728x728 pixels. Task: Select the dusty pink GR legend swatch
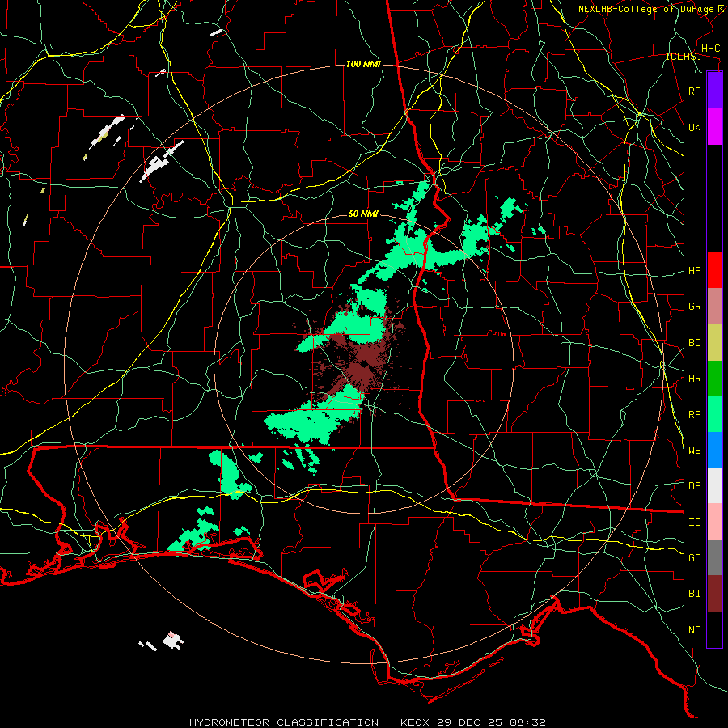click(714, 306)
